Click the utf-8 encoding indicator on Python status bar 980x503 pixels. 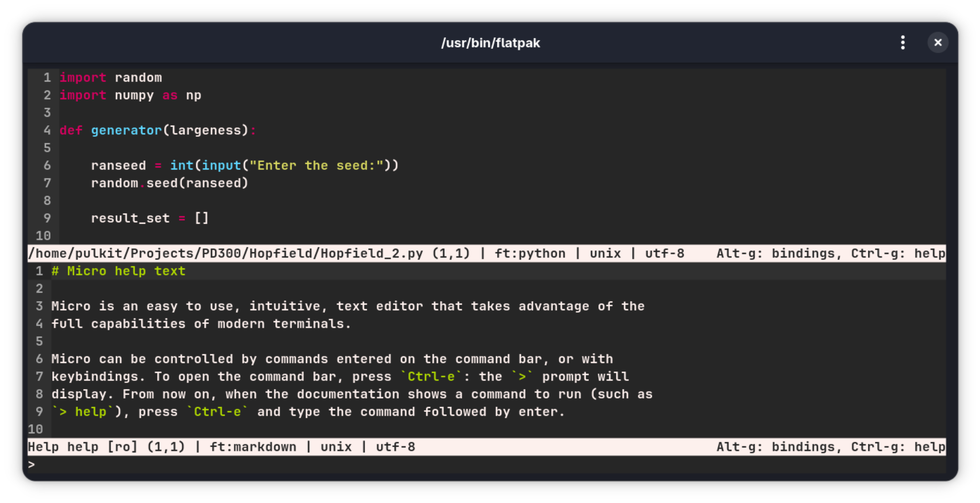(x=665, y=253)
